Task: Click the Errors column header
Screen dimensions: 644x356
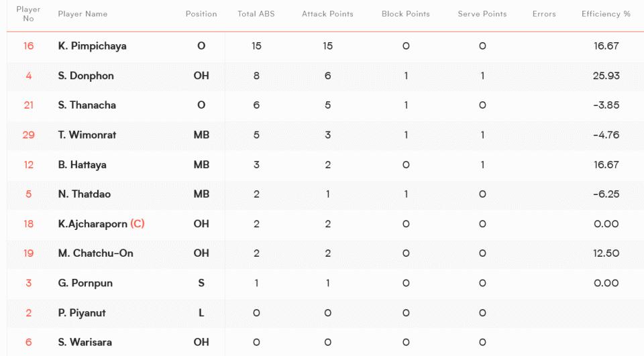Action: tap(544, 14)
